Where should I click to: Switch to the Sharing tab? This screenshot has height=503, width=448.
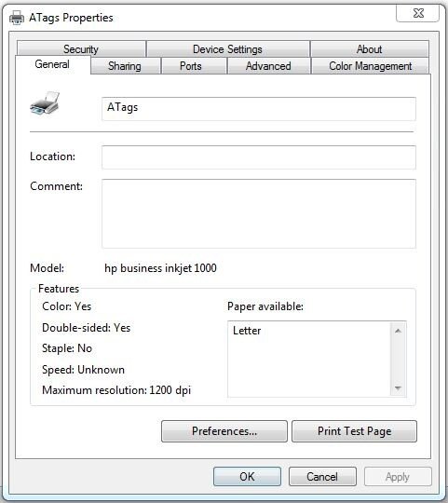point(125,66)
